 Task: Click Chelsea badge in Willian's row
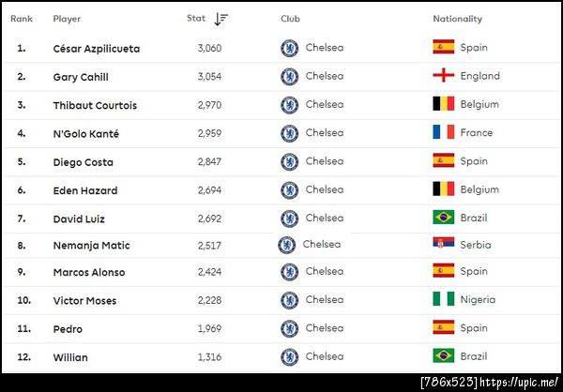point(290,356)
